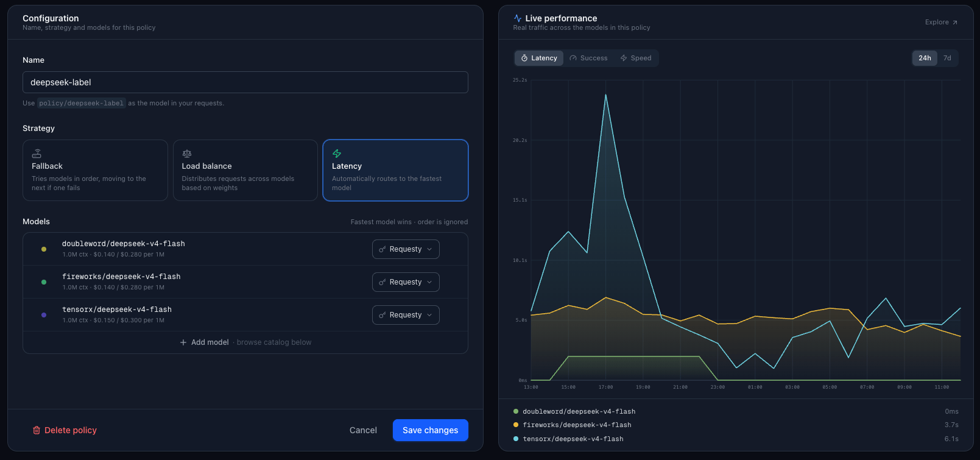Click the '17:00' x-axis label
980x460 pixels.
pyautogui.click(x=605, y=387)
